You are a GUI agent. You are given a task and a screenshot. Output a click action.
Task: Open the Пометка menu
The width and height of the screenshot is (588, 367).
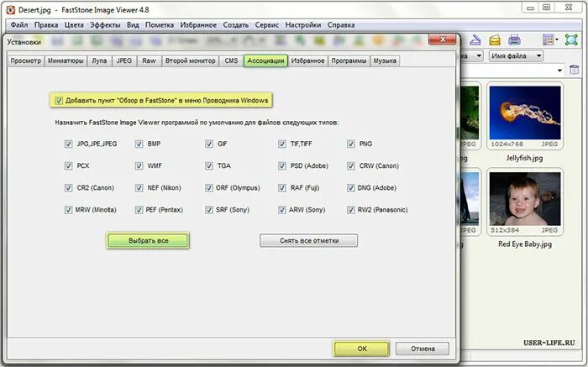click(x=160, y=25)
